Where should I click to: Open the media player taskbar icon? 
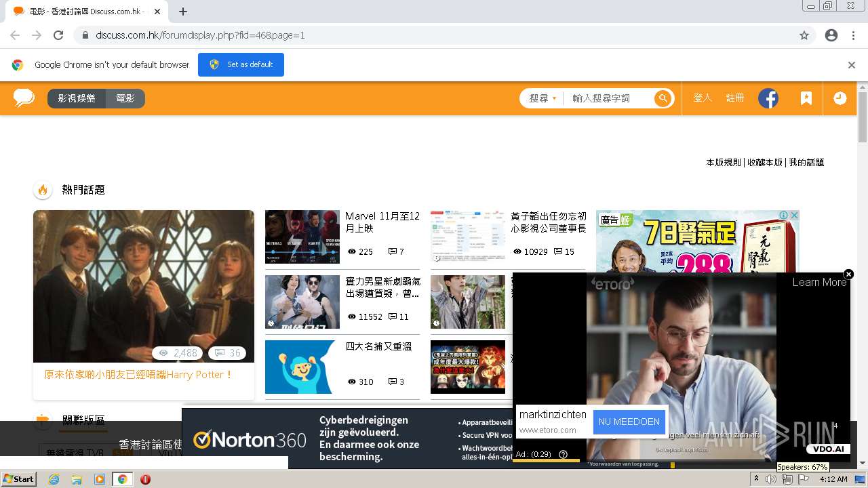[100, 479]
